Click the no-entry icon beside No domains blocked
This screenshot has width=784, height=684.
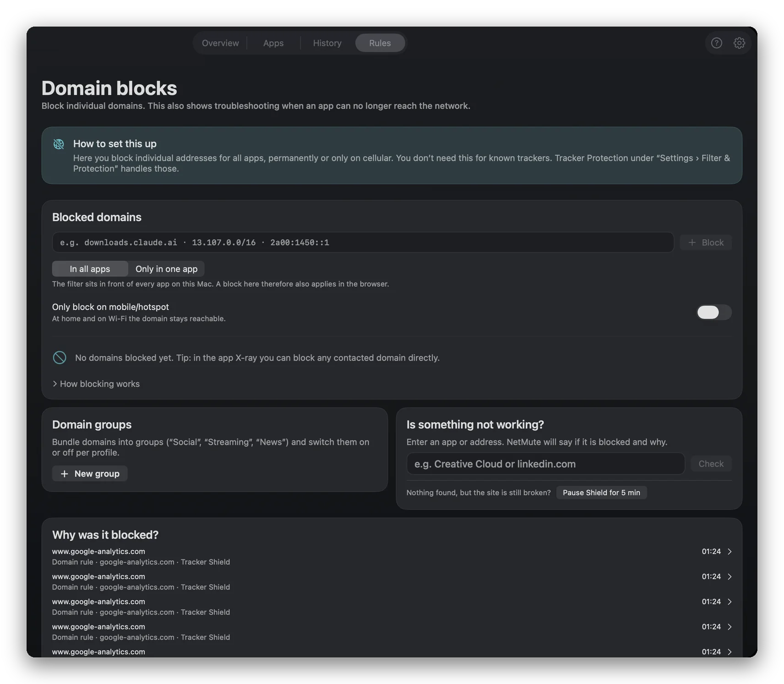60,358
